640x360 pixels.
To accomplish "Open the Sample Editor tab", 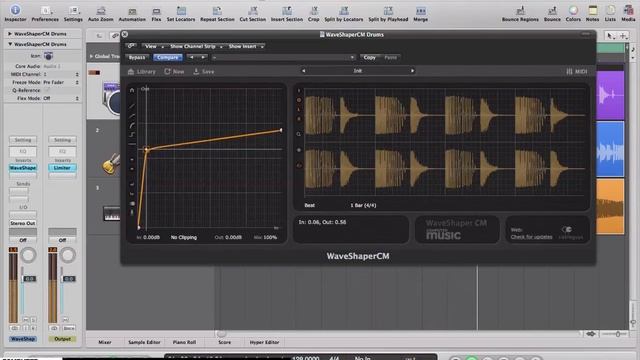I will [x=144, y=342].
